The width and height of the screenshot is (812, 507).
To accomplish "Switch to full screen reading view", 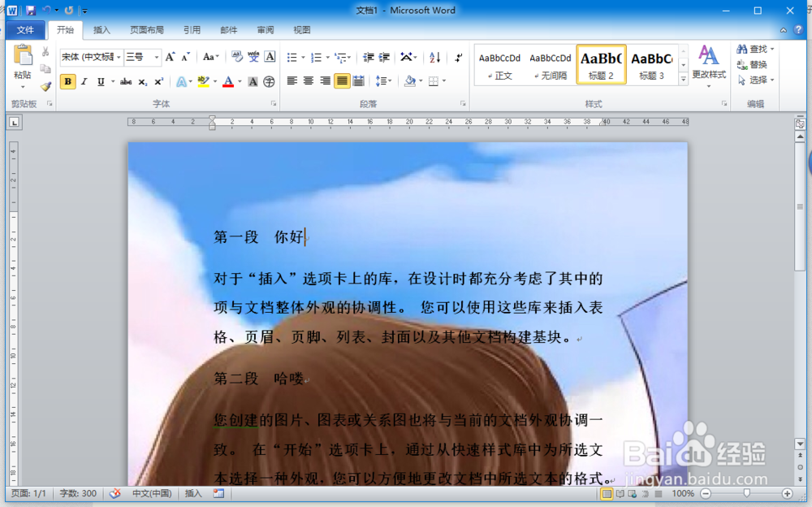I will pos(620,493).
